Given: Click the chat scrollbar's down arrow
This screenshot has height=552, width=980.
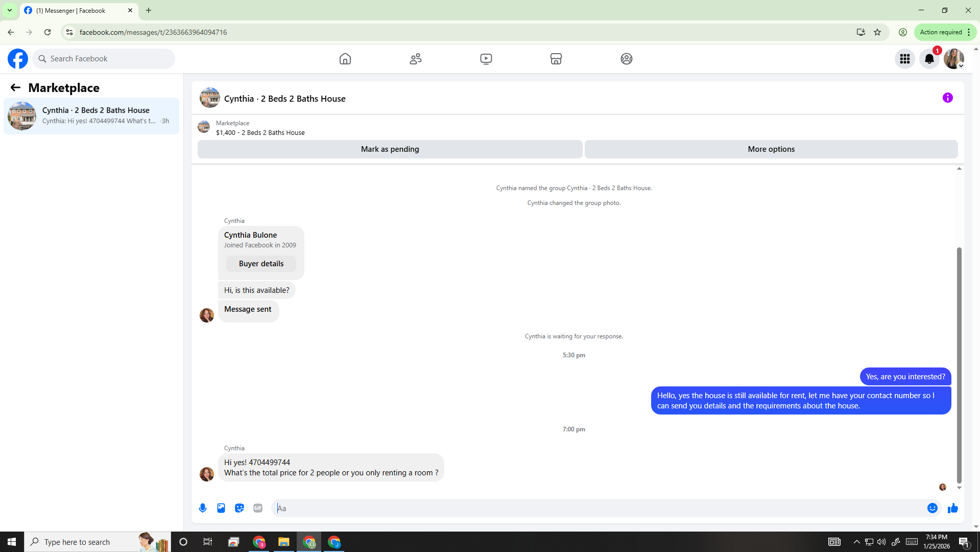Looking at the screenshot, I should (x=959, y=488).
